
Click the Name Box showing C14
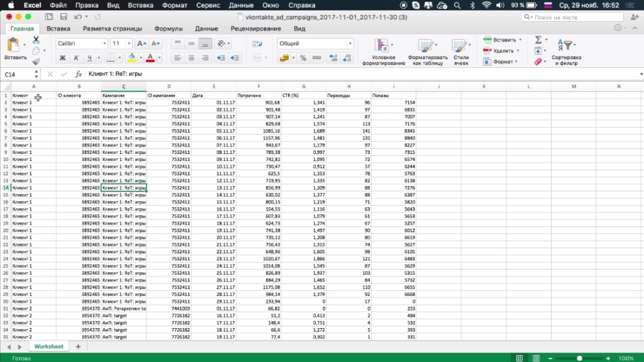(17, 74)
